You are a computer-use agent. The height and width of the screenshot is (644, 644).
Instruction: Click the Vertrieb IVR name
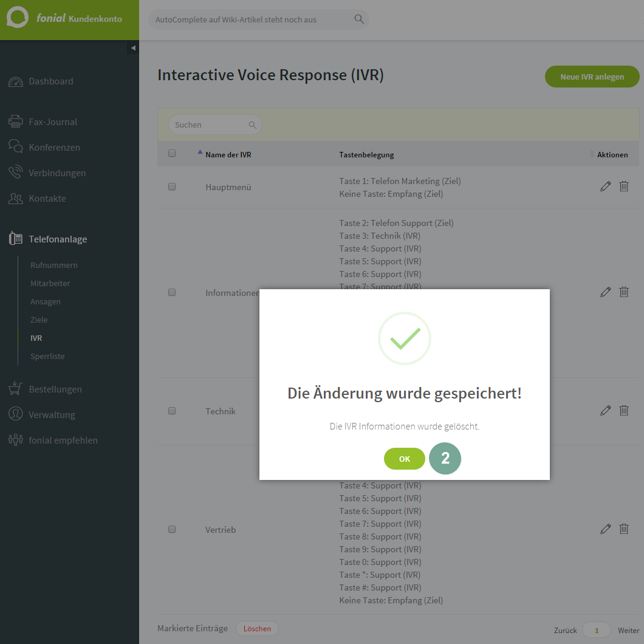[x=221, y=529]
